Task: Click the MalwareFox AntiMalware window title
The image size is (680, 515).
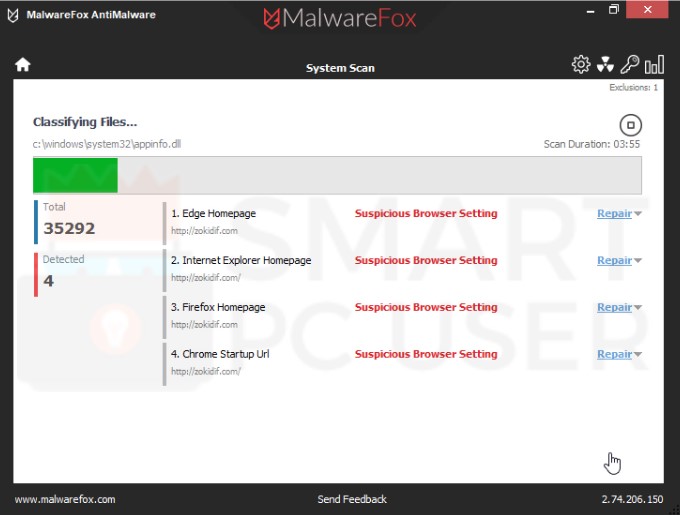Action: (x=91, y=15)
